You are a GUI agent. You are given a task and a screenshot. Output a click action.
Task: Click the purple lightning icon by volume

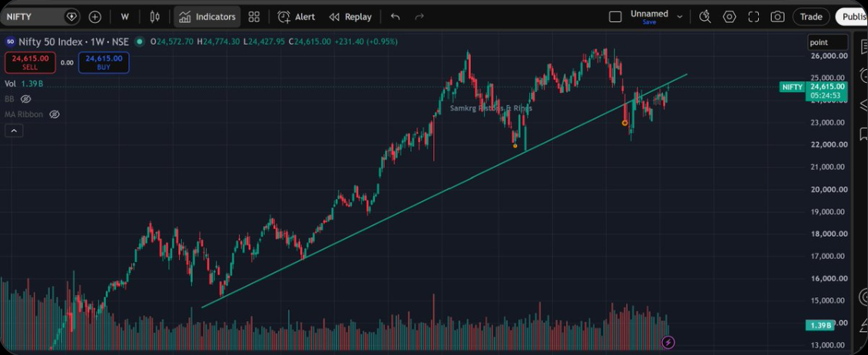click(x=668, y=342)
